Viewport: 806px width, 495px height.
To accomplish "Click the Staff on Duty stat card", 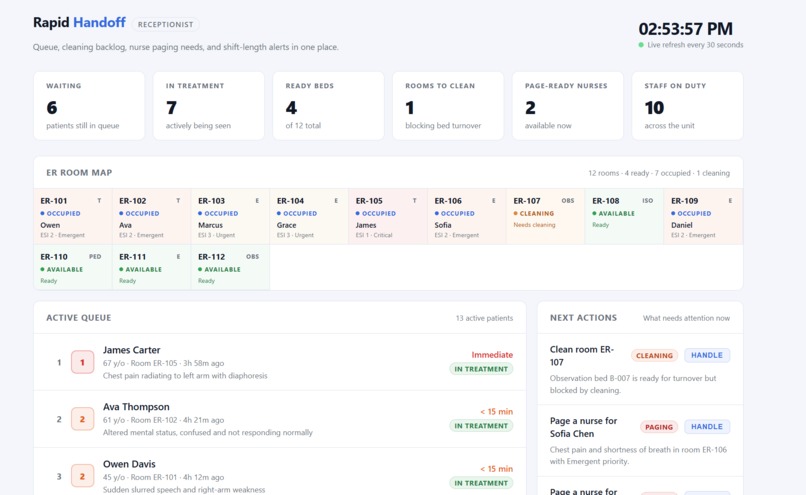I will [x=687, y=106].
